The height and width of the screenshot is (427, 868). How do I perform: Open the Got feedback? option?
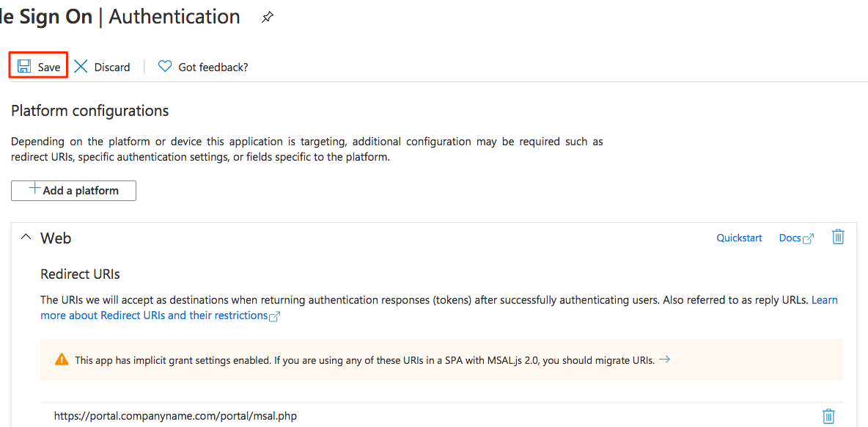[x=213, y=67]
